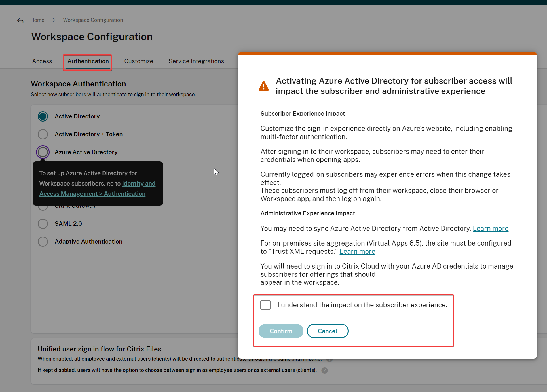Click Learn more about syncing Azure Active Directory
This screenshot has height=392, width=547.
(x=491, y=228)
